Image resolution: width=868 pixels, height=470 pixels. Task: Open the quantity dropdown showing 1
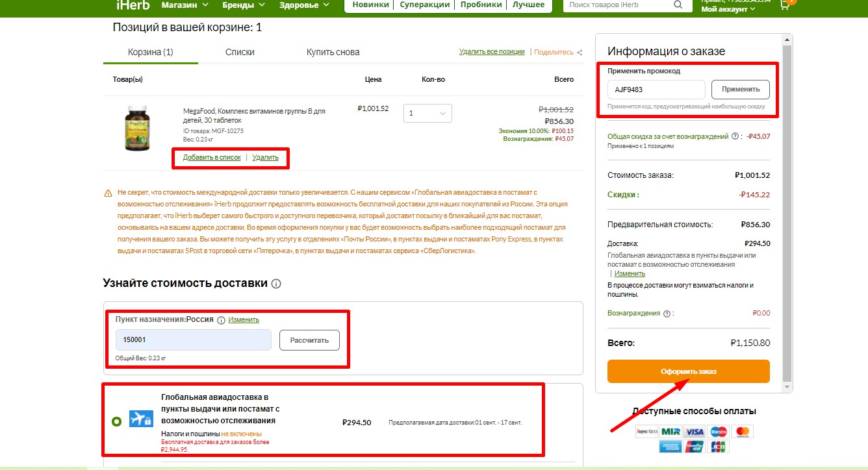[x=428, y=113]
